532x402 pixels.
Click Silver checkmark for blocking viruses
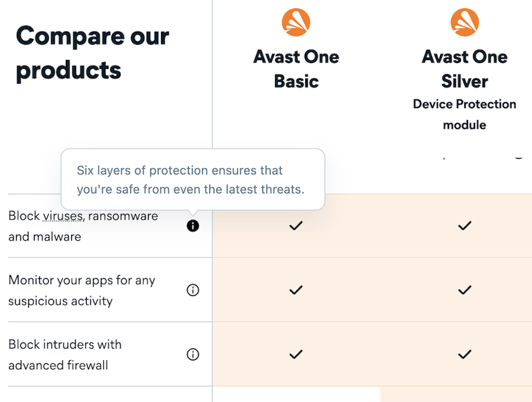(x=465, y=226)
